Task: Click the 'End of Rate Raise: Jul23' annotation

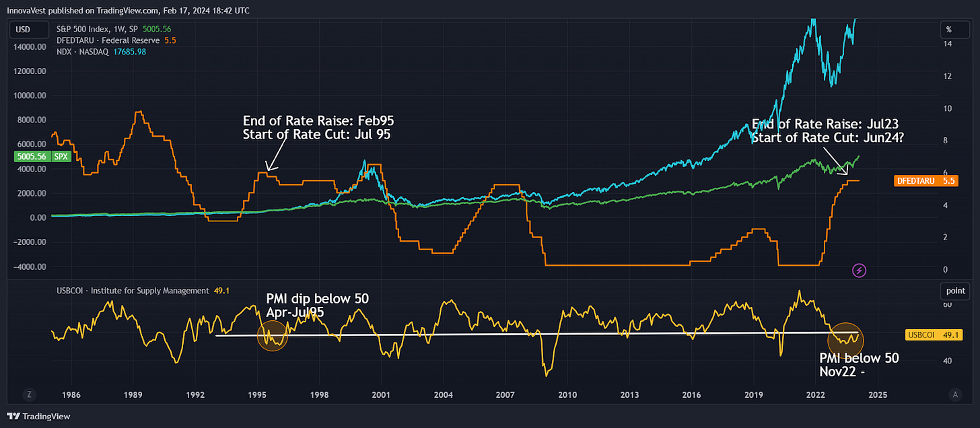Action: click(x=825, y=124)
